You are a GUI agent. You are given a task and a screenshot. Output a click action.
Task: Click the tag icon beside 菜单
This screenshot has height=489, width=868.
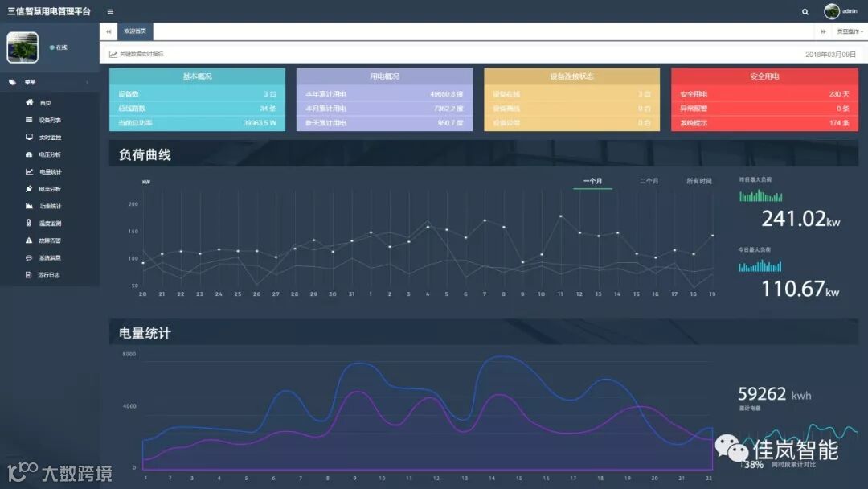(x=12, y=83)
